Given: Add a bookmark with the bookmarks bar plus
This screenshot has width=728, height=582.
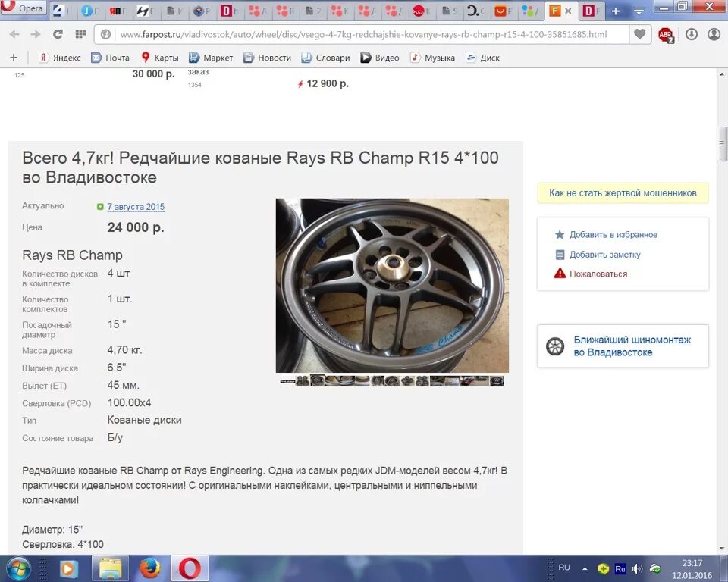Looking at the screenshot, I should (14, 58).
